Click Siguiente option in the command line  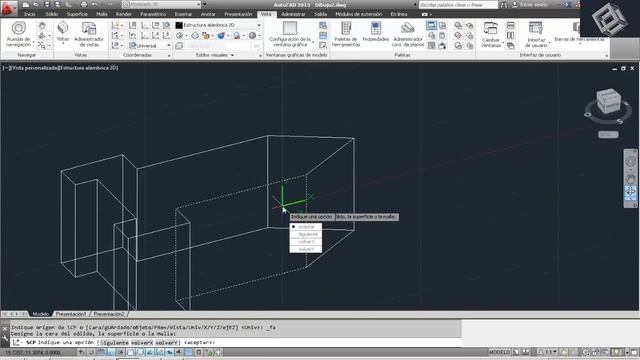coord(114,342)
